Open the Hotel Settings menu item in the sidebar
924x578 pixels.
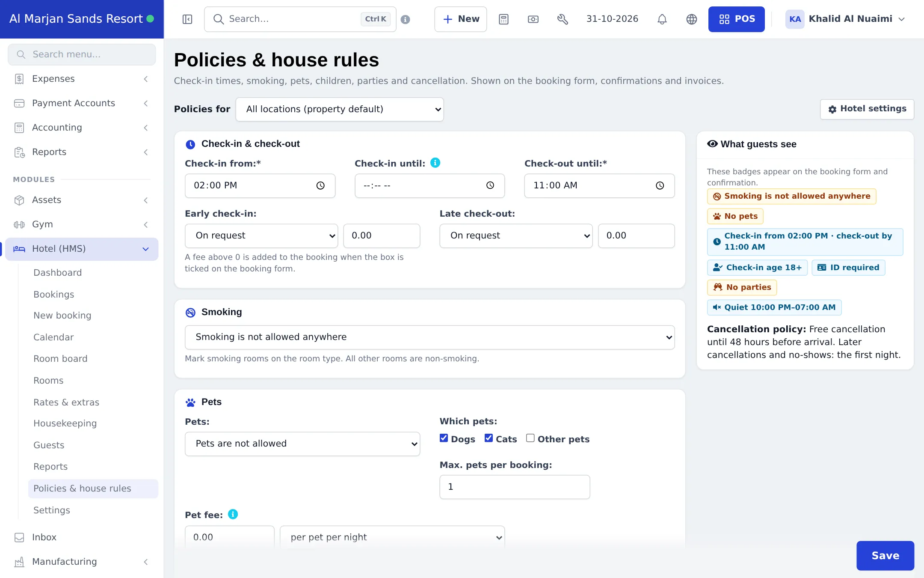(x=52, y=510)
